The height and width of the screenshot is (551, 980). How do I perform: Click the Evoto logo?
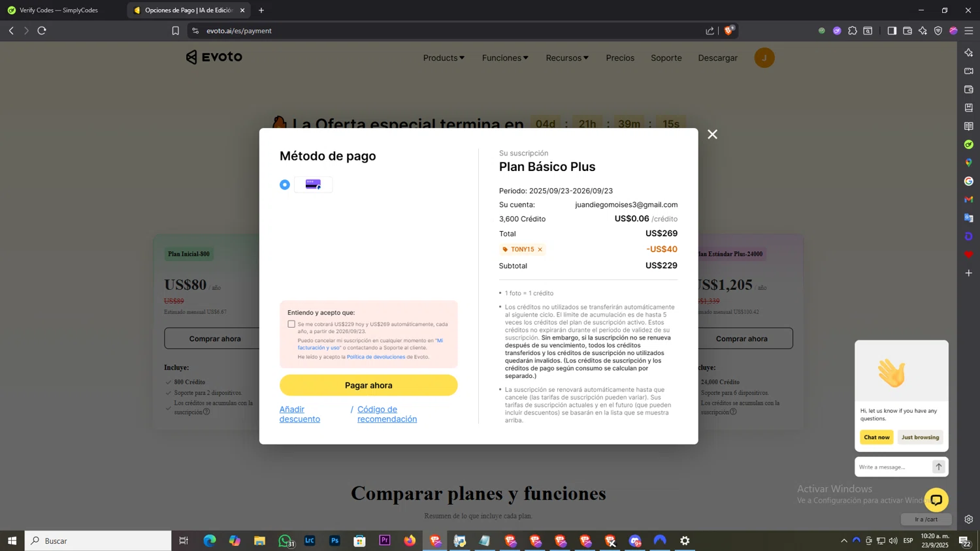[x=214, y=57]
